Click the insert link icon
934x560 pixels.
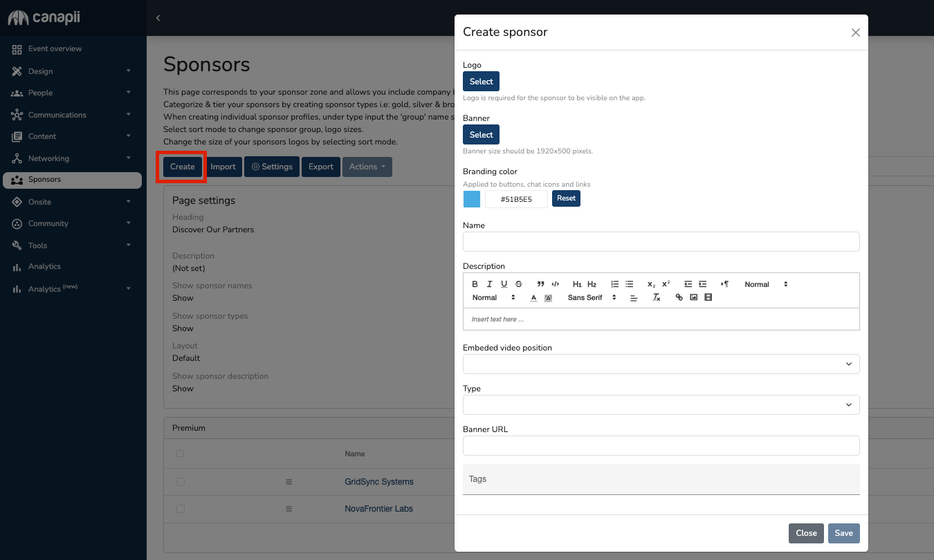679,297
